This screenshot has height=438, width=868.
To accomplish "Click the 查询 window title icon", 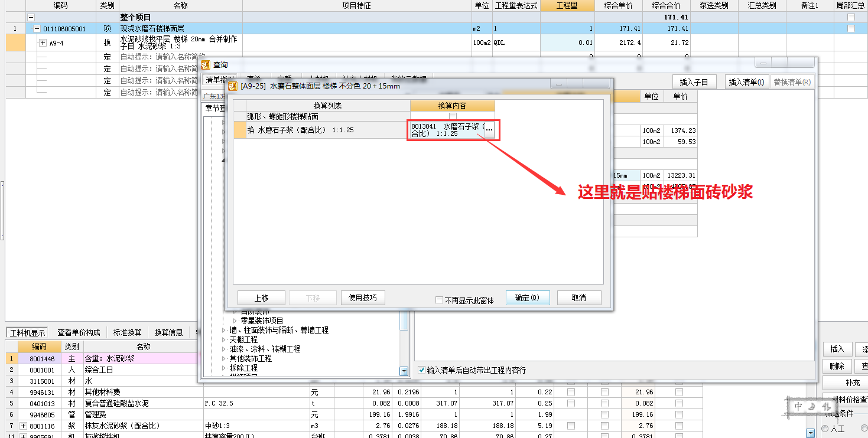I will coord(206,65).
